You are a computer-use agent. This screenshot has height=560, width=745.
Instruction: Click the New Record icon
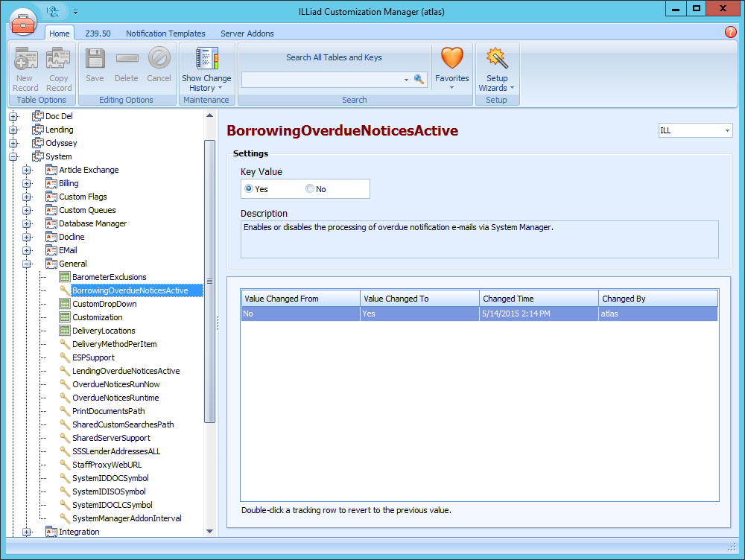25,59
